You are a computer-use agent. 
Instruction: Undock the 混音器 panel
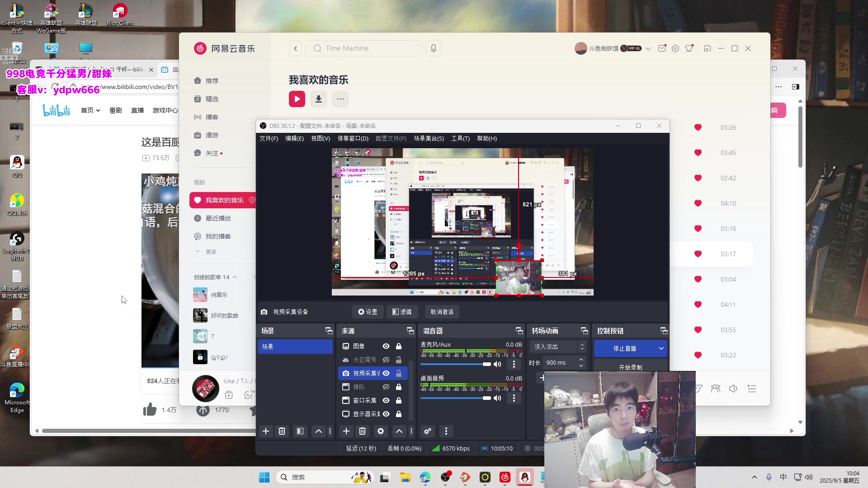(x=519, y=331)
